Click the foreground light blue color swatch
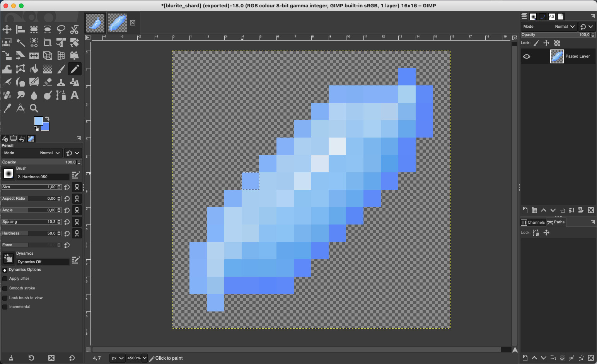Viewport: 597px width, 364px height. click(38, 121)
